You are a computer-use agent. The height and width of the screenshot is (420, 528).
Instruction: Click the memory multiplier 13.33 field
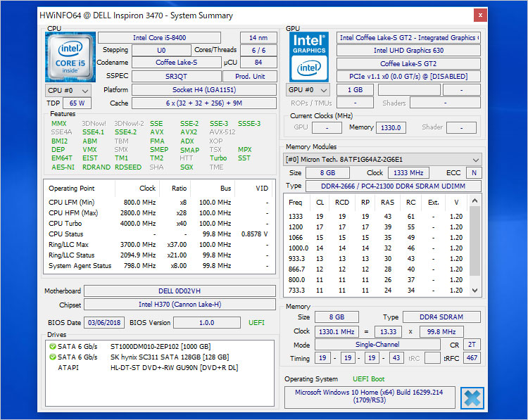(x=388, y=331)
